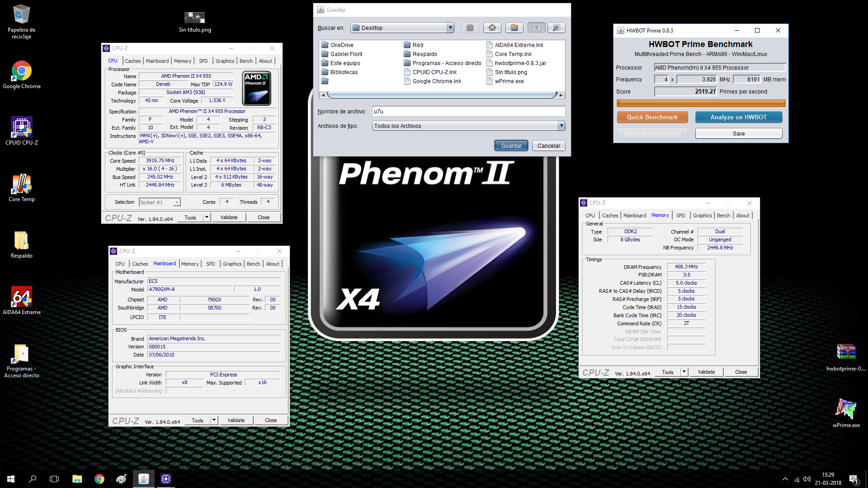The image size is (868, 488).
Task: Select the Bibliotecas folder entry
Action: pyautogui.click(x=340, y=72)
